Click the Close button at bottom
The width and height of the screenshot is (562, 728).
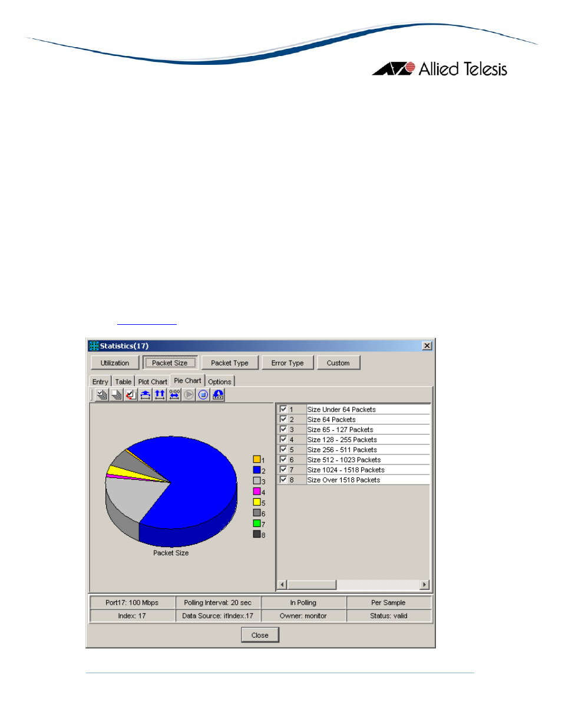coord(260,635)
